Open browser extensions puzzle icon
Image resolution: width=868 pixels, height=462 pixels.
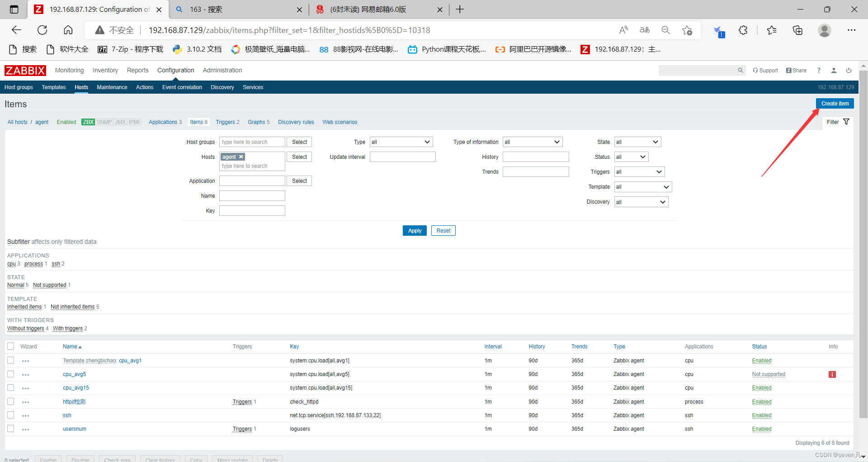[x=743, y=30]
